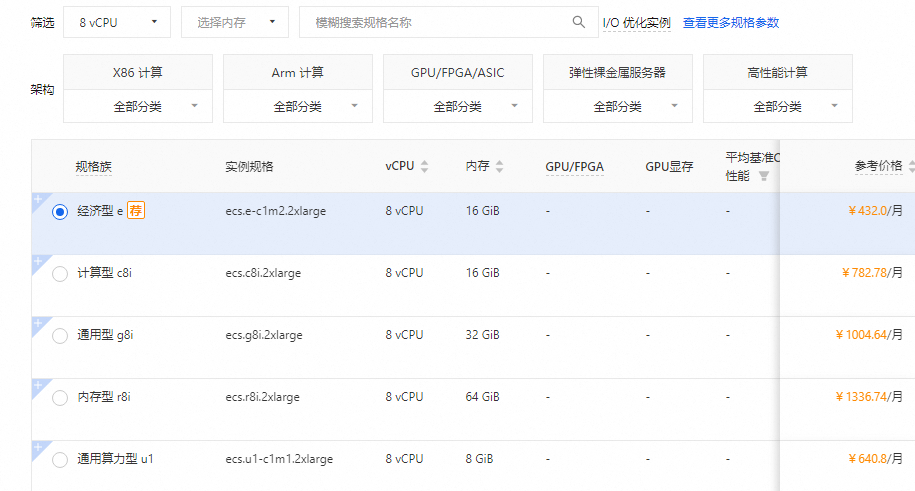The width and height of the screenshot is (915, 491).
Task: Expand plus corner on 内存型 r8i row
Action: 38,385
